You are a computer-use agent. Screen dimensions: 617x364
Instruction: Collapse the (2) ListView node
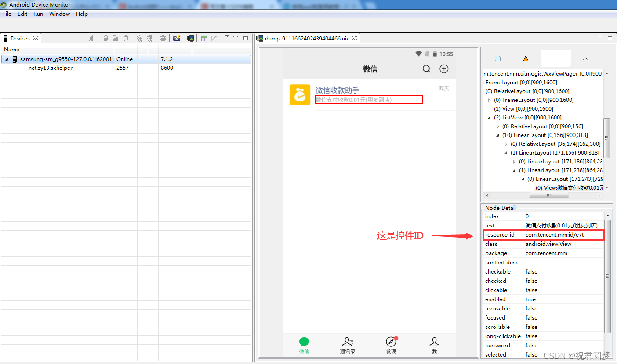490,118
